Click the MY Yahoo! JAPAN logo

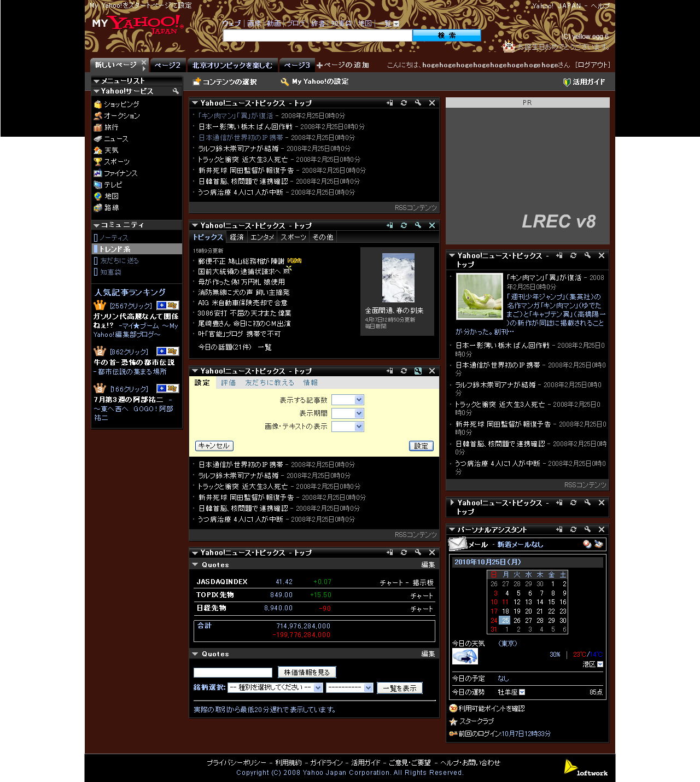point(138,24)
